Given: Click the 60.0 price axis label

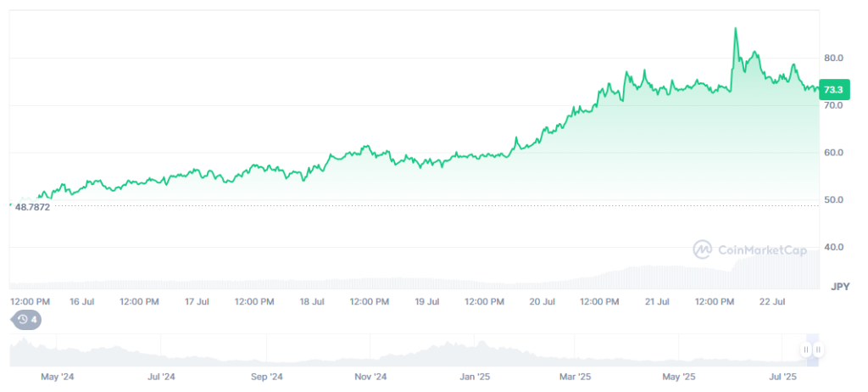Looking at the screenshot, I should [x=832, y=153].
